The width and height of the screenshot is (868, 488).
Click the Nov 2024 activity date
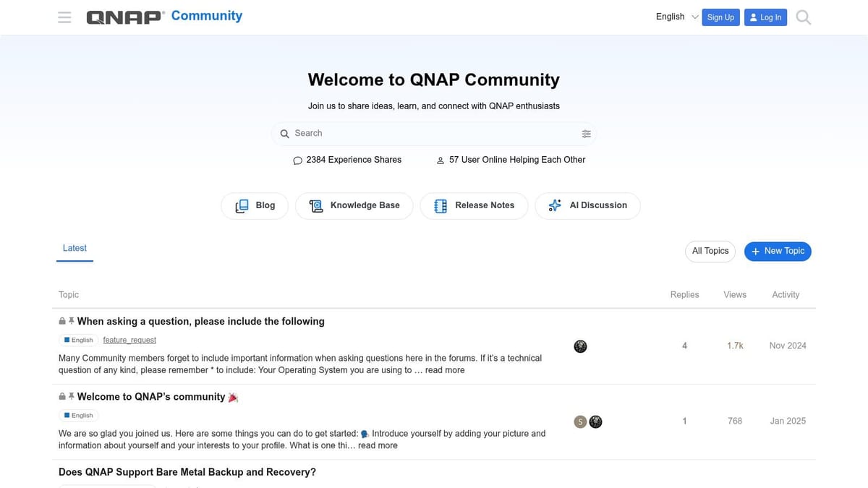click(x=788, y=346)
